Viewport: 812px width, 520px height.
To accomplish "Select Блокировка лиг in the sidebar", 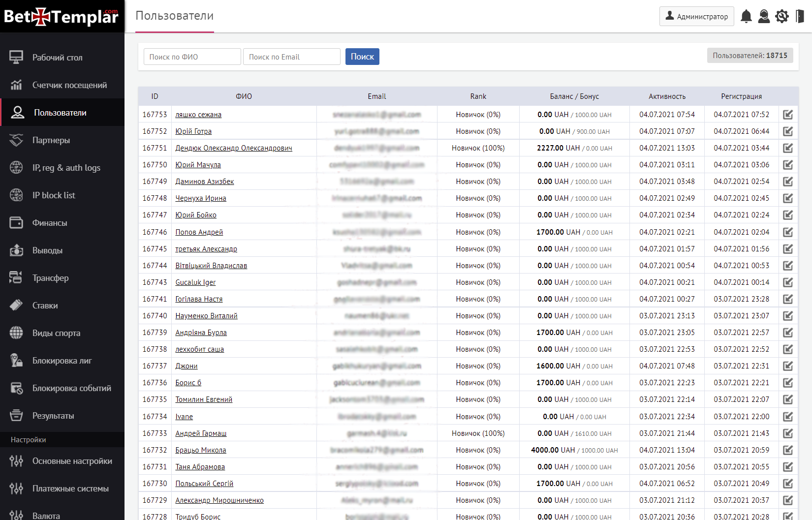I will click(x=62, y=361).
